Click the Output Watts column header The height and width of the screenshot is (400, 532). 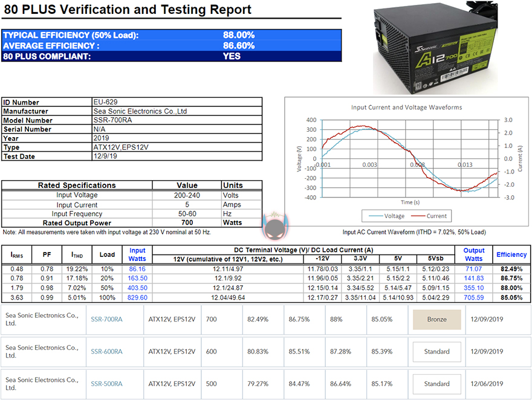[473, 254]
